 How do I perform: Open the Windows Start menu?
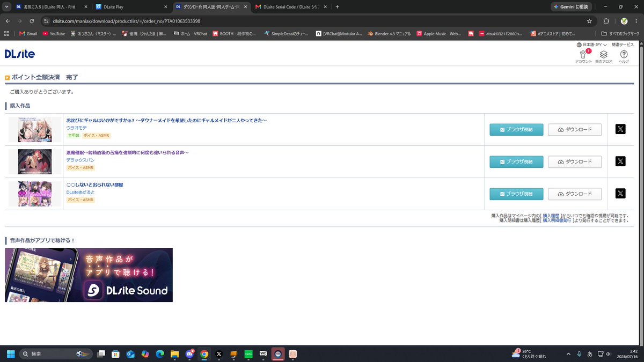click(10, 354)
